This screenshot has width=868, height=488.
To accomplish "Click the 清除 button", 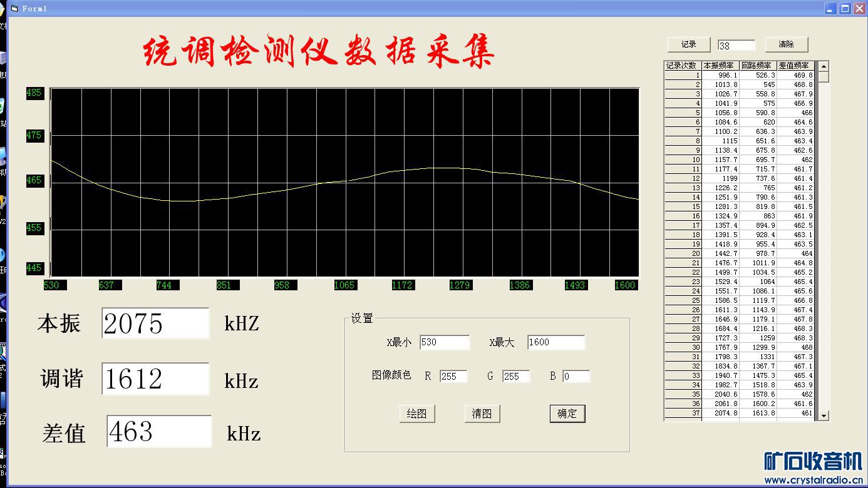I will 787,44.
